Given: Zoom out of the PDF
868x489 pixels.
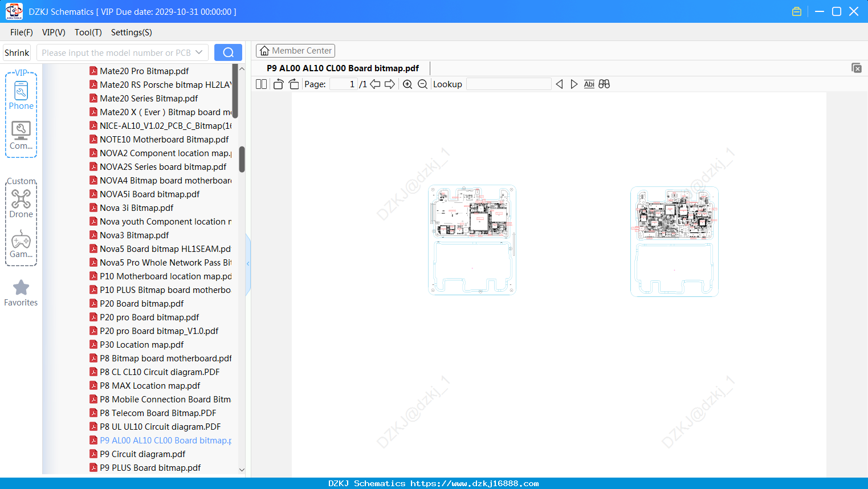Looking at the screenshot, I should click(x=422, y=84).
